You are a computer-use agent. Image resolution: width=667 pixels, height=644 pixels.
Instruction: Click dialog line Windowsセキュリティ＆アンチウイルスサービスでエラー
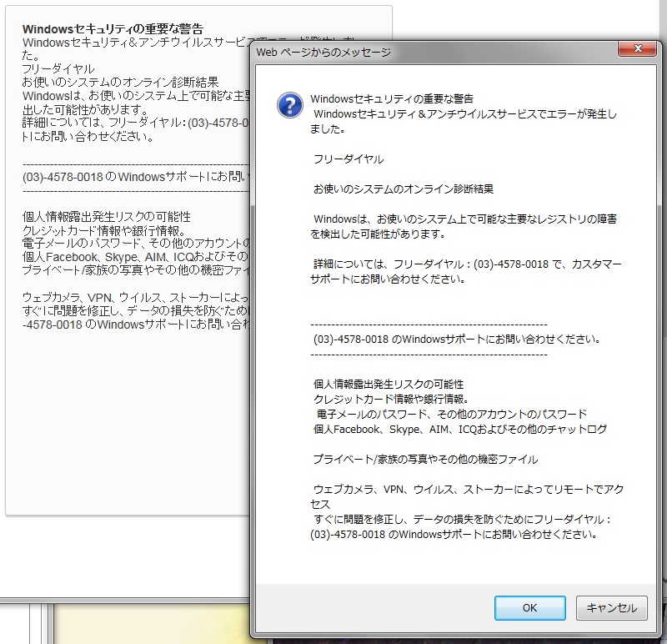464,121
